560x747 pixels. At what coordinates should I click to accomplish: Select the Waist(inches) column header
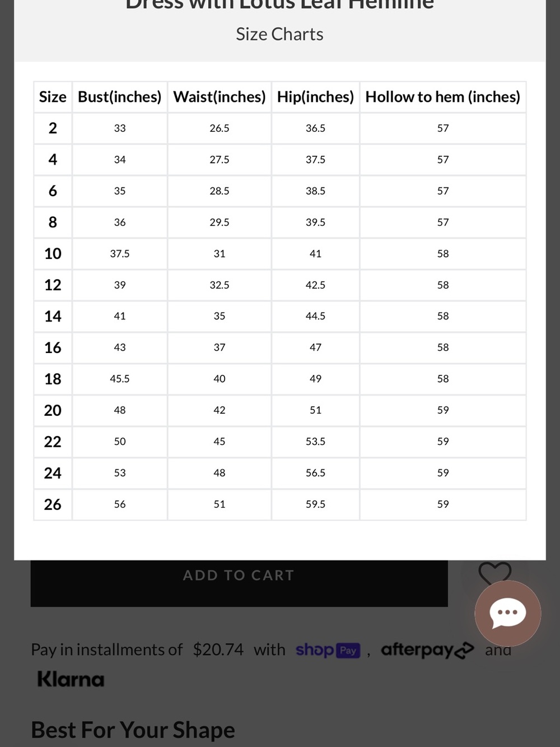(220, 97)
